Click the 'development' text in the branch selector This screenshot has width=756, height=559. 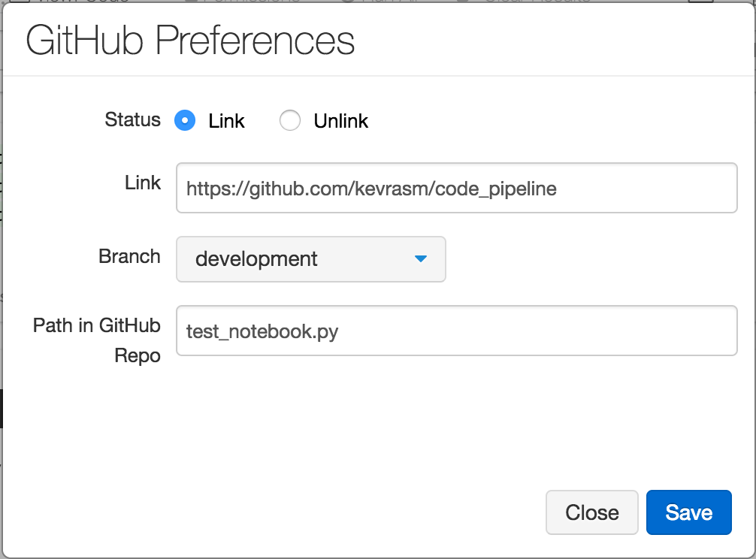click(256, 259)
